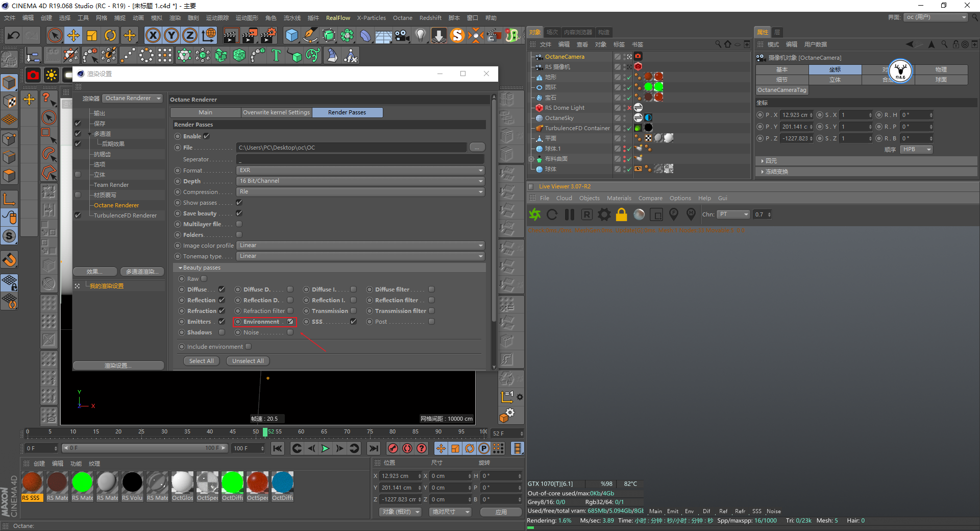
Task: Enable the Shadows pass checkbox
Action: [x=222, y=332]
